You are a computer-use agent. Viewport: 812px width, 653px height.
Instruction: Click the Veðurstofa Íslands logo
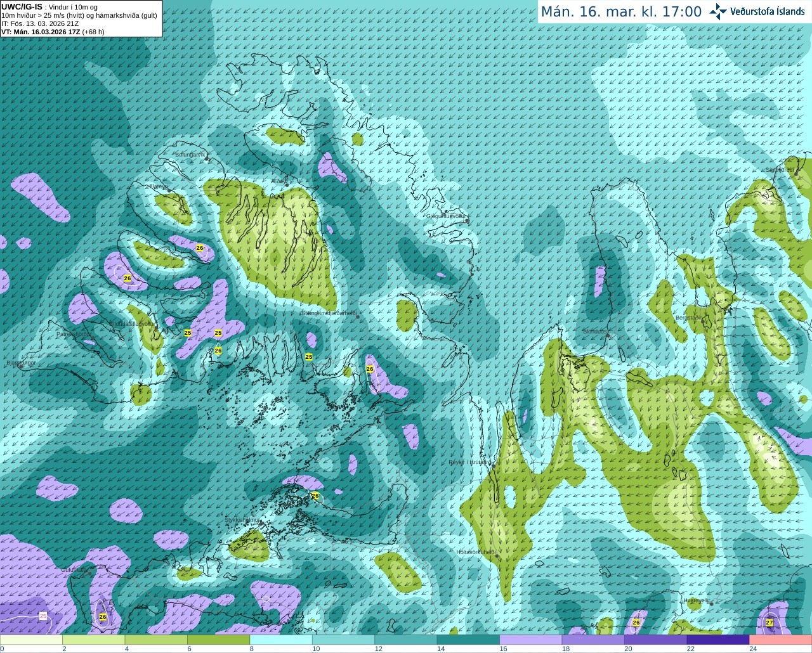coord(757,11)
